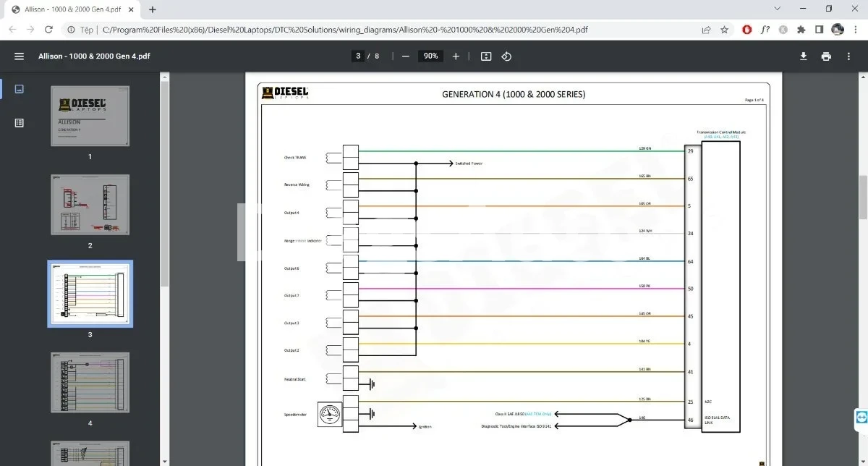This screenshot has height=466, width=868.
Task: Print the PDF document
Action: (x=826, y=56)
